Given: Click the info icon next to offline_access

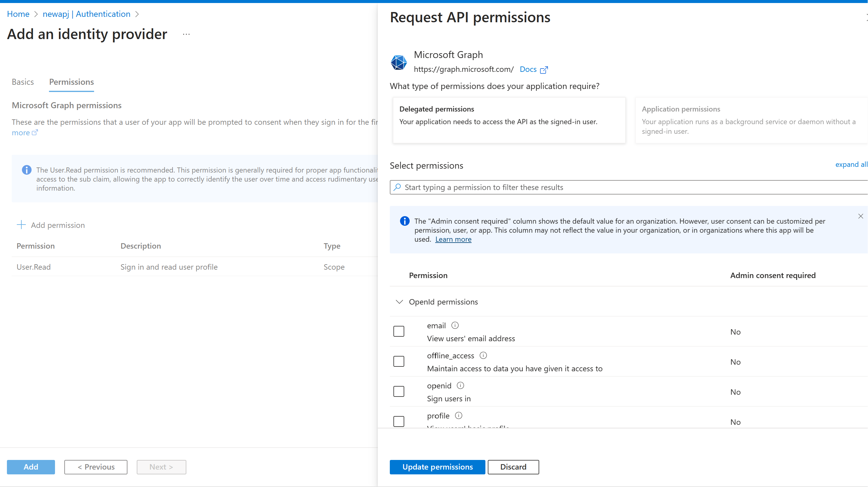Looking at the screenshot, I should 483,355.
